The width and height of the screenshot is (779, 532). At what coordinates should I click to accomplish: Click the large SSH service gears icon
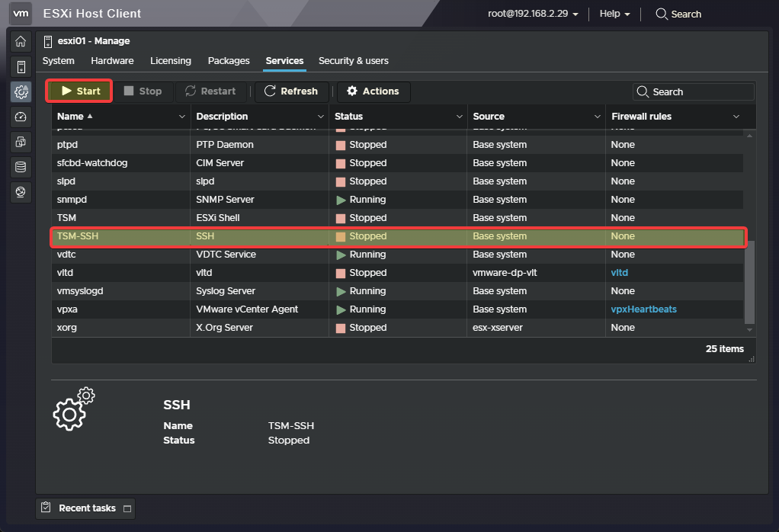click(73, 409)
